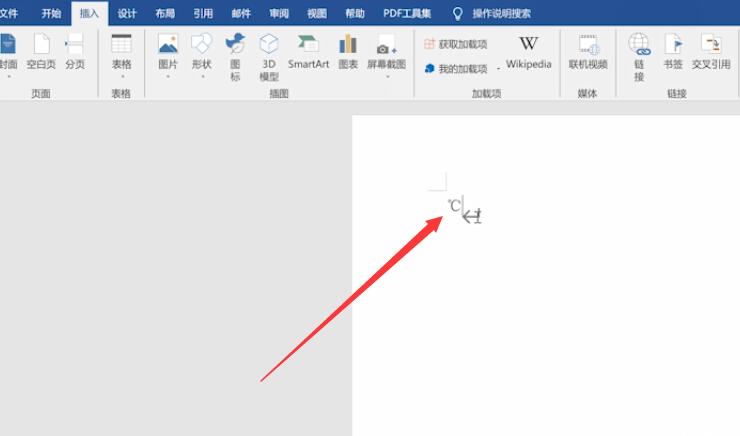Insert a Link (链接)
This screenshot has height=436, width=740.
tap(639, 58)
